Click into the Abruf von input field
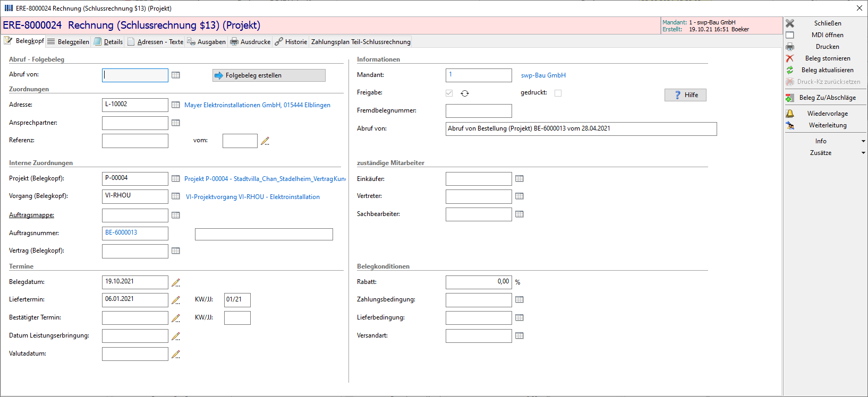868x397 pixels. 135,75
